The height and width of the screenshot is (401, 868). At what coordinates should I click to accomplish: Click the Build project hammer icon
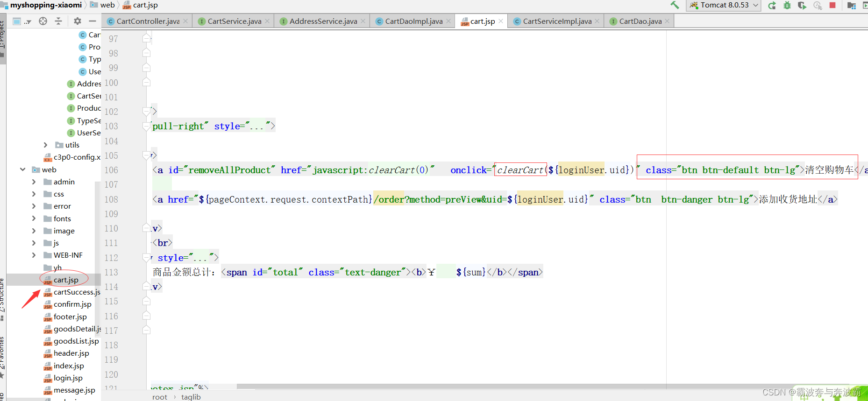pos(675,5)
